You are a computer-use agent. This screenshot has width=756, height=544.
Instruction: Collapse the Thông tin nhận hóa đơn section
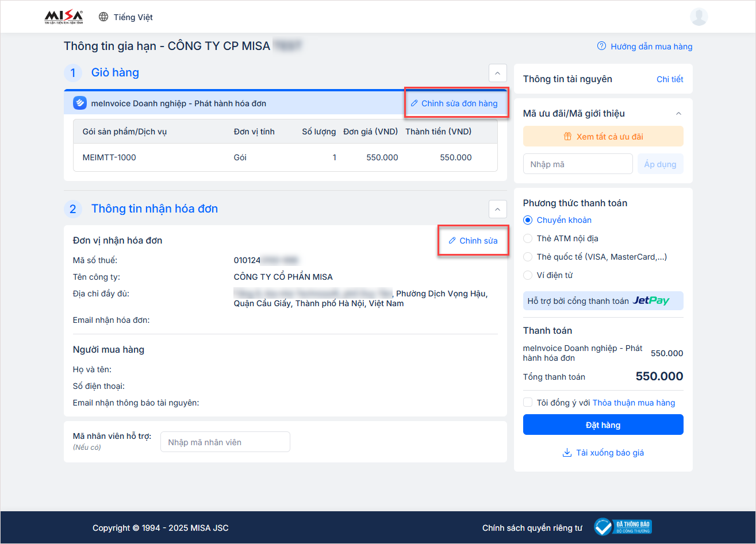coord(497,209)
